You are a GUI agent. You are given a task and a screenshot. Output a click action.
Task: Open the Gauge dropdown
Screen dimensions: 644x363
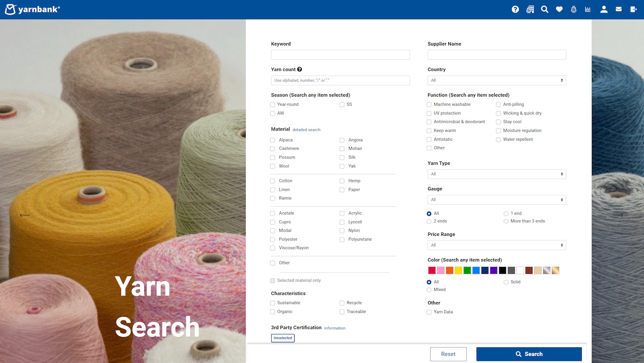point(497,200)
